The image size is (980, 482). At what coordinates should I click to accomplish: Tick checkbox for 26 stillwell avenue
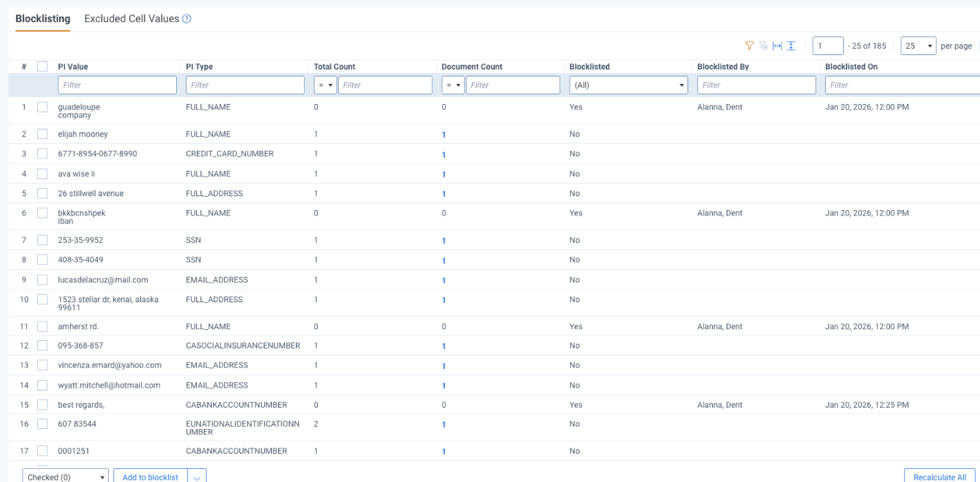point(43,193)
